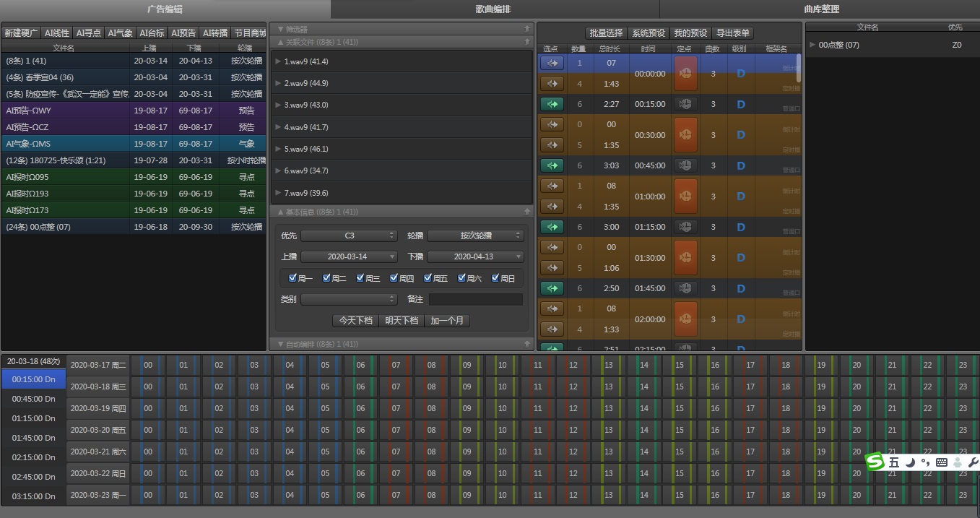Click the 批量选择 button
Screen dimensions: 980x518
[x=606, y=33]
